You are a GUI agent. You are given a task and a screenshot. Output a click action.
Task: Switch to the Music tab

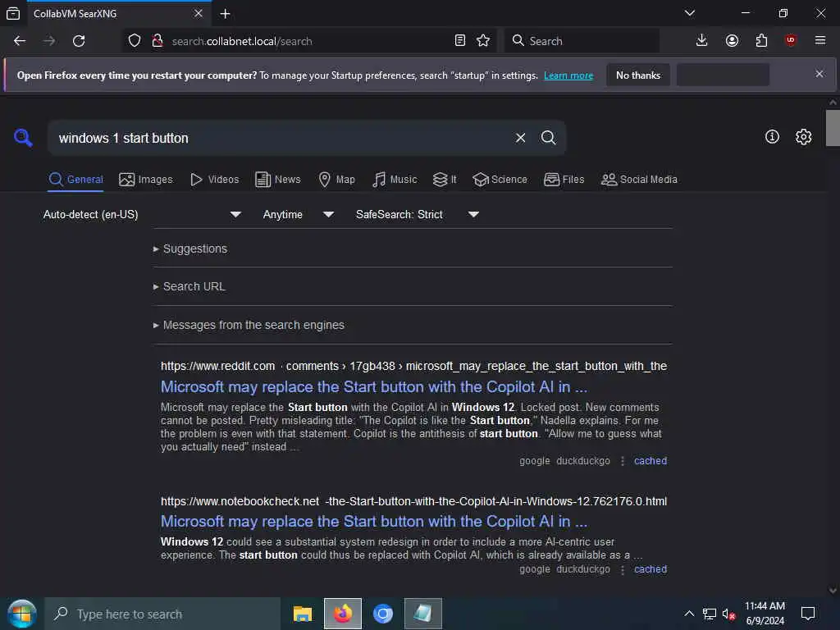tap(395, 180)
